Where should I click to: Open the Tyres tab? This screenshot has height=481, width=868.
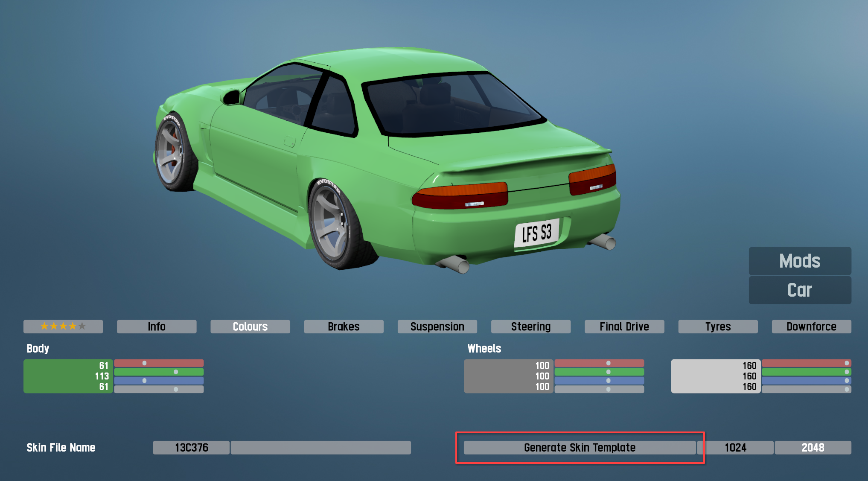click(x=718, y=326)
